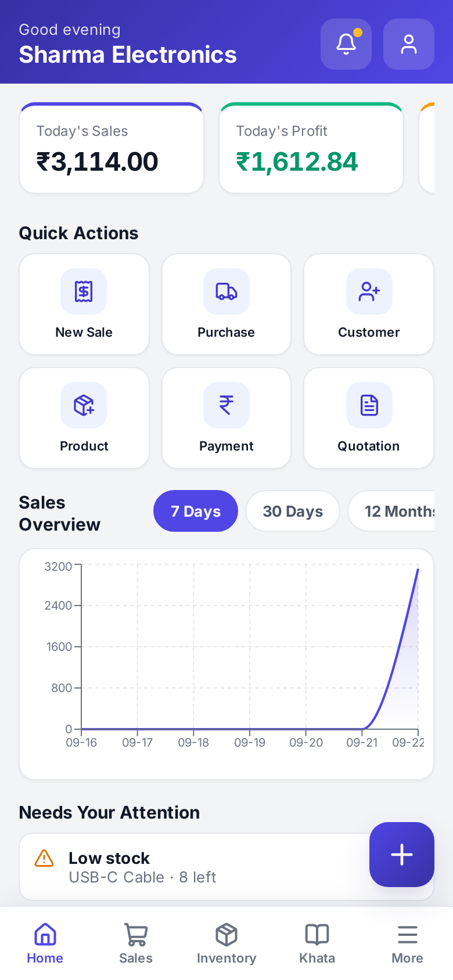This screenshot has height=980, width=453.
Task: Click the Home house icon
Action: point(45,935)
